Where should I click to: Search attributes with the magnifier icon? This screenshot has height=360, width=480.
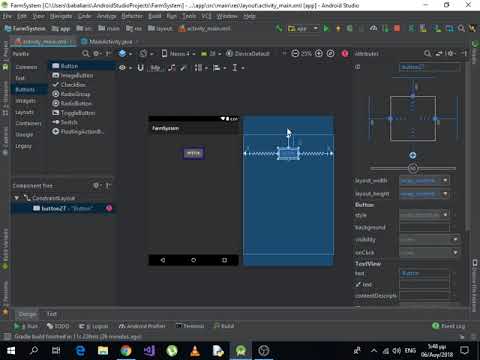tap(427, 53)
